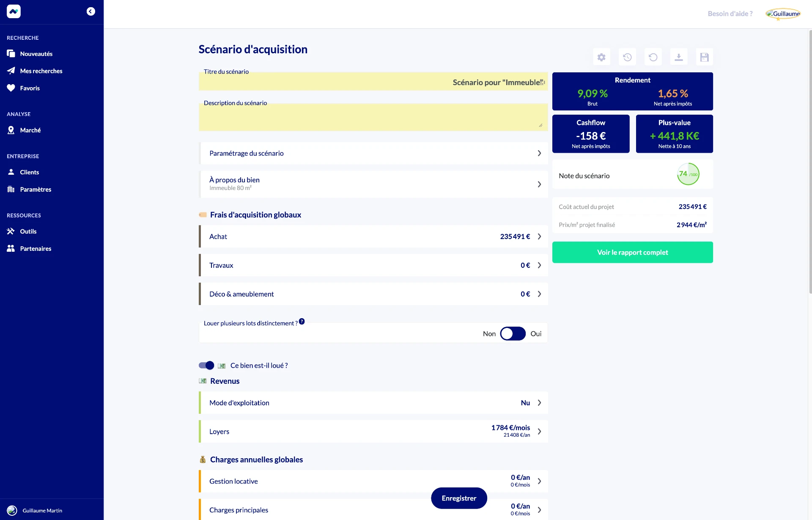Expand Charges principales row
Image resolution: width=812 pixels, height=520 pixels.
[373, 510]
